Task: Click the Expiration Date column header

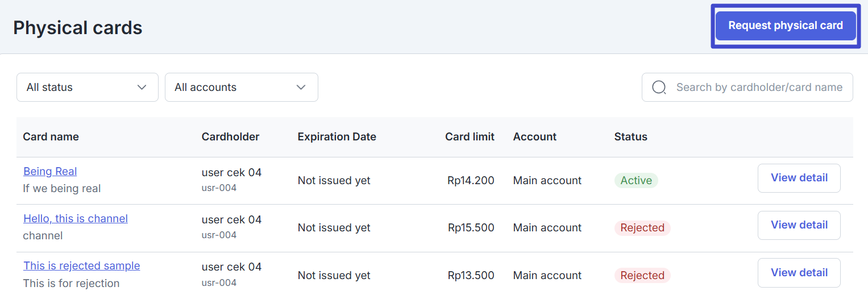Action: tap(337, 137)
